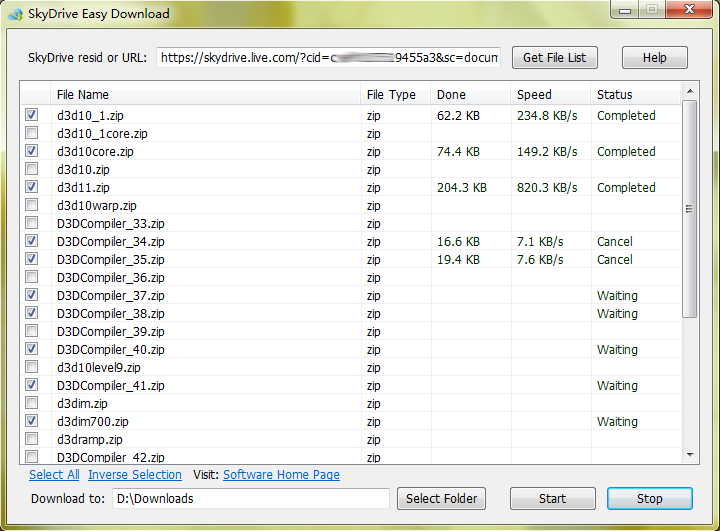Click Cancel status of D3DCompiler_35.zip
Viewport: 720px width, 531px height.
click(615, 260)
